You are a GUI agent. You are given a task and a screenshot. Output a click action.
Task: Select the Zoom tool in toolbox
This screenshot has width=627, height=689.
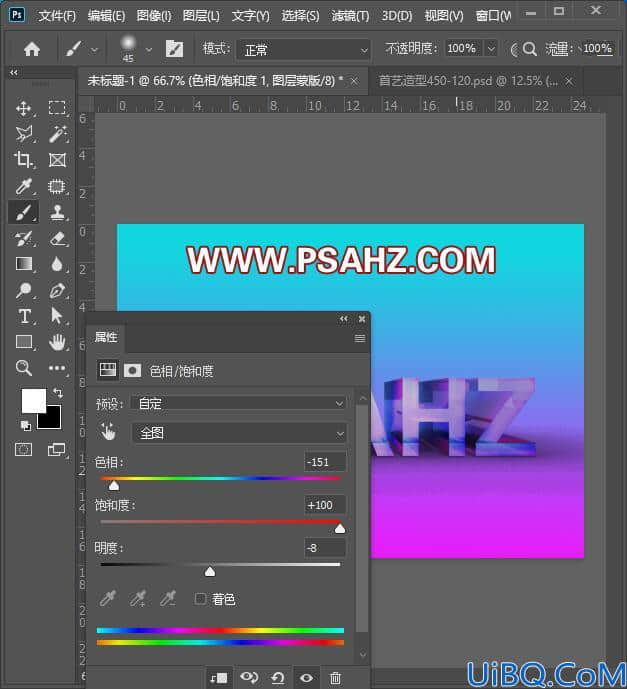[23, 368]
